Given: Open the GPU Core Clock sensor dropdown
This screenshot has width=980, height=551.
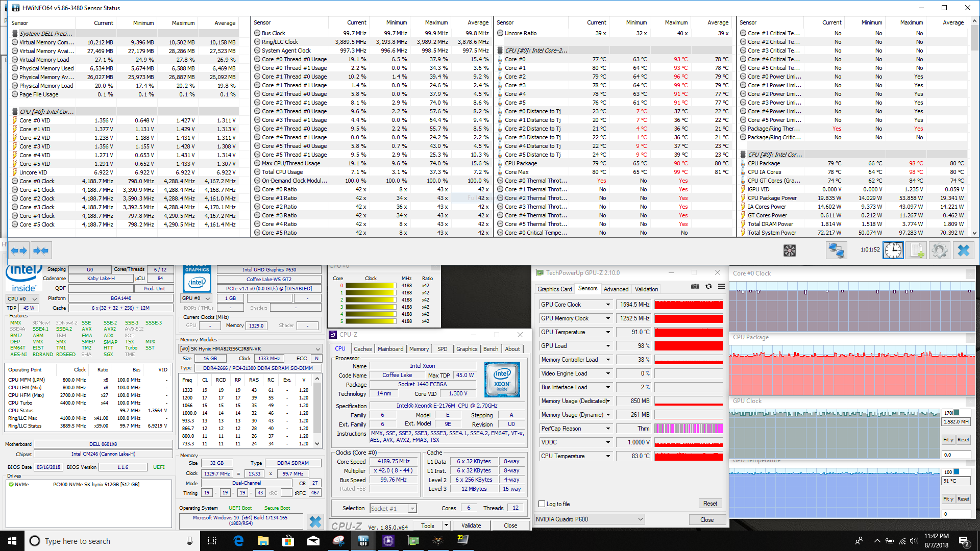Looking at the screenshot, I should [608, 305].
